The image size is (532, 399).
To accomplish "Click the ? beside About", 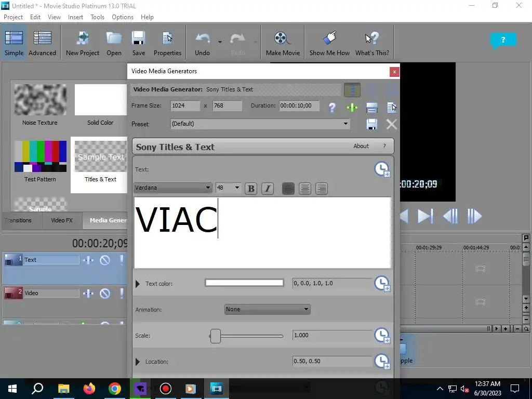I will click(x=384, y=146).
